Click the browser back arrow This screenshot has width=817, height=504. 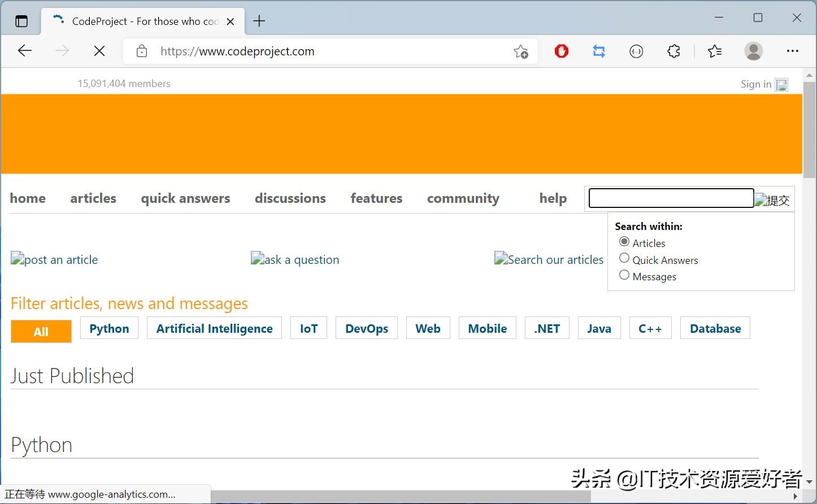point(25,51)
